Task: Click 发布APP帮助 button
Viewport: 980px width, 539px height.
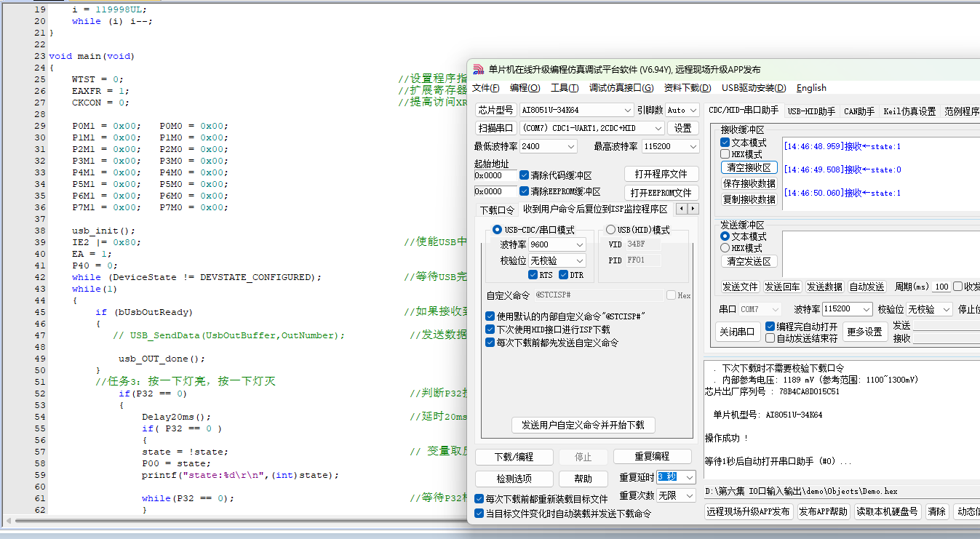Action: click(x=823, y=511)
